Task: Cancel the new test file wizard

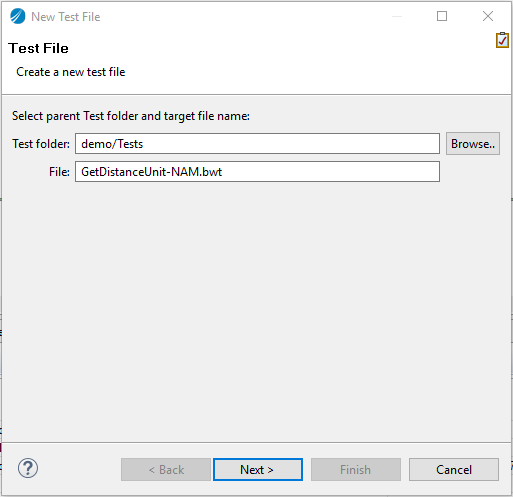Action: tap(454, 469)
